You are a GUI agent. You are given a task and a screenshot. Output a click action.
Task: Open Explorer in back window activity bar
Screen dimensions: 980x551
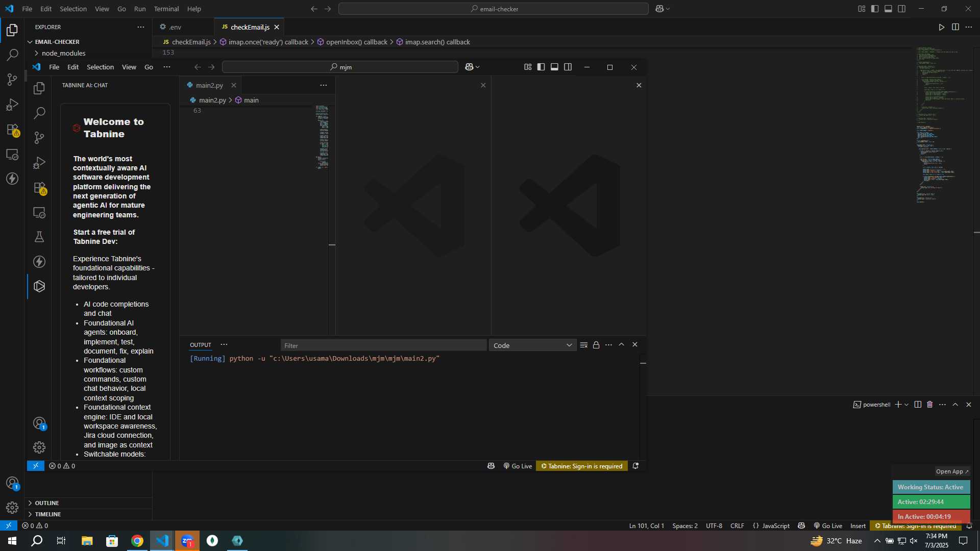(12, 30)
